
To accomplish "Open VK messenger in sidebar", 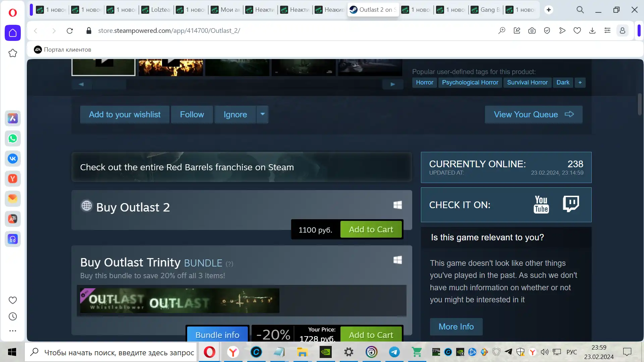I will coord(13,159).
